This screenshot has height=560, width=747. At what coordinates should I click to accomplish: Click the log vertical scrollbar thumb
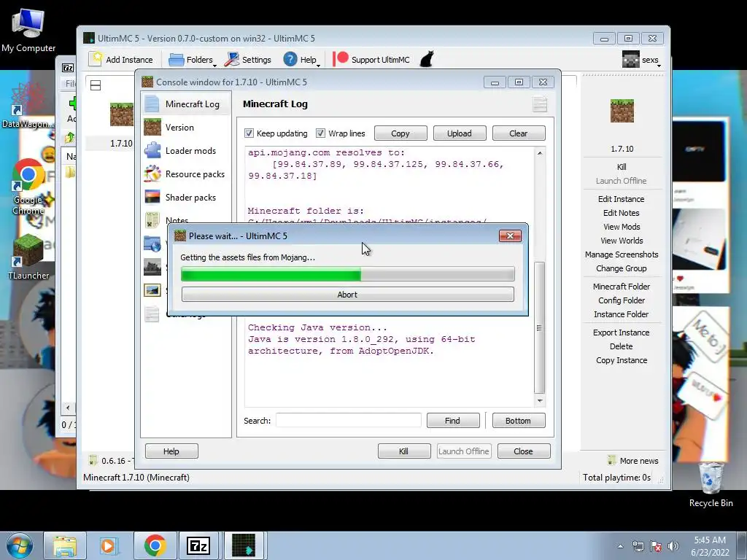(539, 327)
